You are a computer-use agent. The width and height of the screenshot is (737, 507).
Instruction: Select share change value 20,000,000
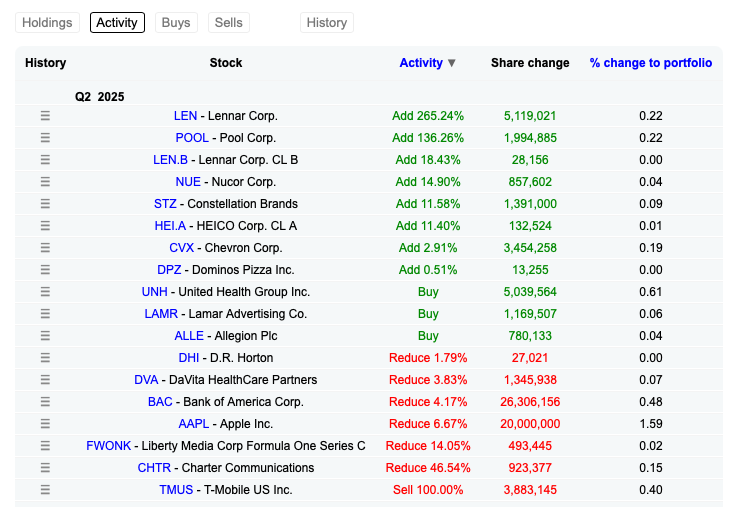click(530, 424)
